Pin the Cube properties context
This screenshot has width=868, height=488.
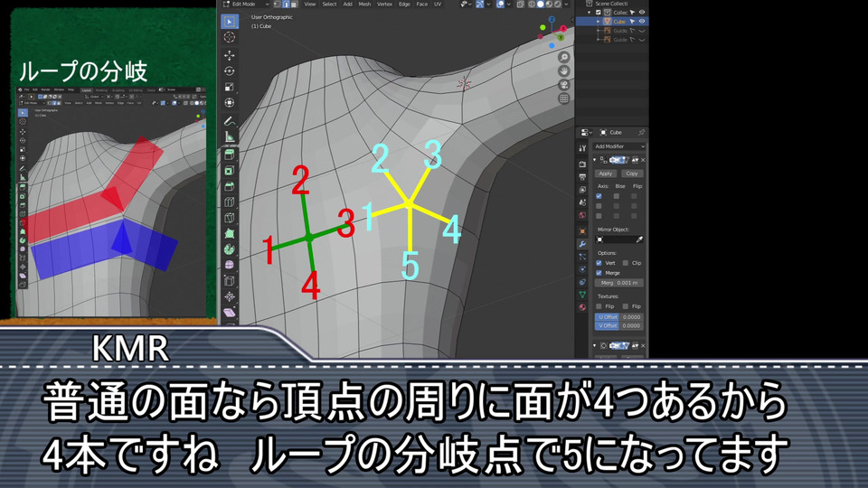click(641, 133)
